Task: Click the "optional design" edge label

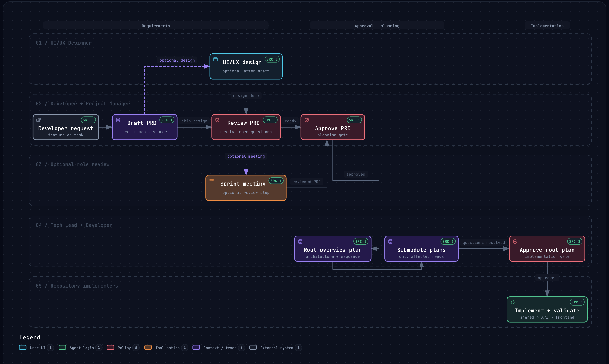Action: tap(177, 60)
